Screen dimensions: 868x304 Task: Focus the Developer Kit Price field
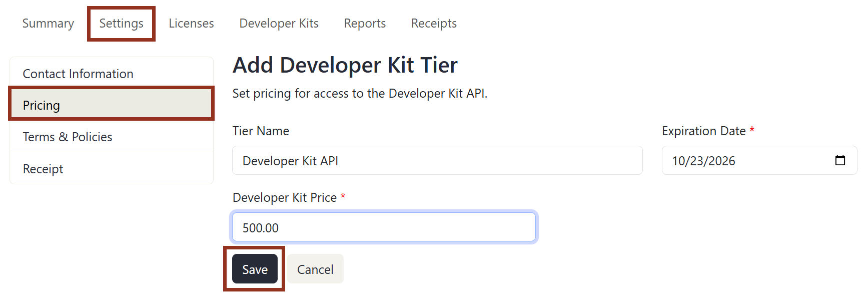(x=384, y=227)
